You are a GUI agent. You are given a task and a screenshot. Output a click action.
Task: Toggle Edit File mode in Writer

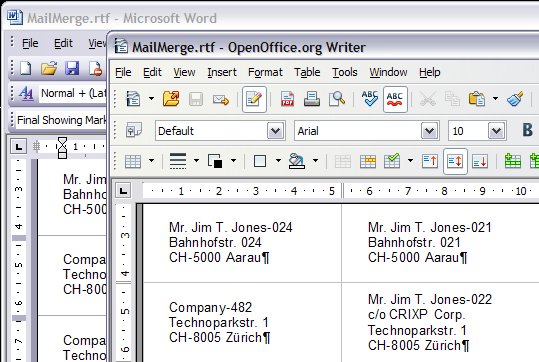[254, 99]
